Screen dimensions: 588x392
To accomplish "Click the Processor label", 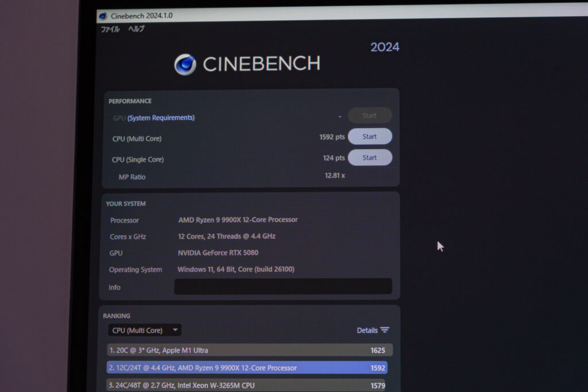I will coord(125,220).
